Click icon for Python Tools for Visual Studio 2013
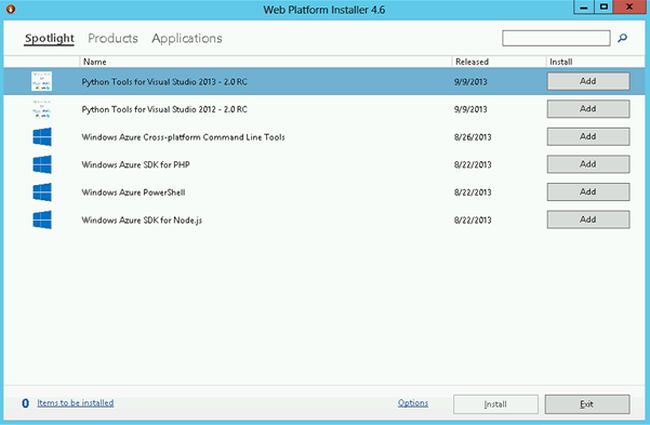The height and width of the screenshot is (425, 650). click(x=42, y=81)
